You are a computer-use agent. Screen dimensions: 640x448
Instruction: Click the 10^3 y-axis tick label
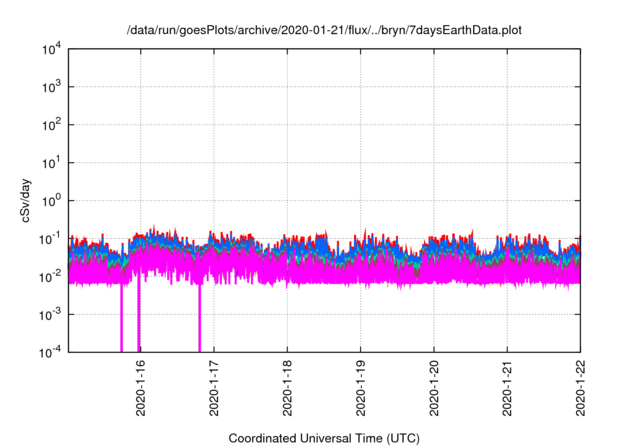tap(51, 87)
